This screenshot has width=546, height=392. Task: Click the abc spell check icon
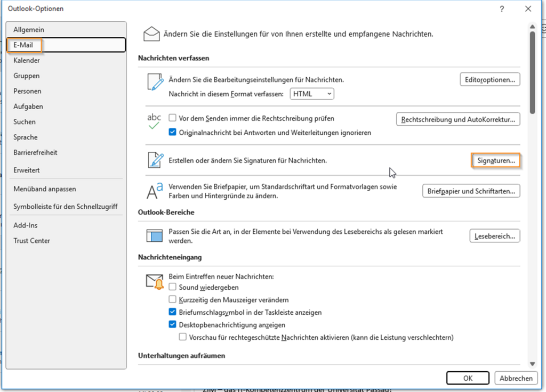(x=154, y=121)
